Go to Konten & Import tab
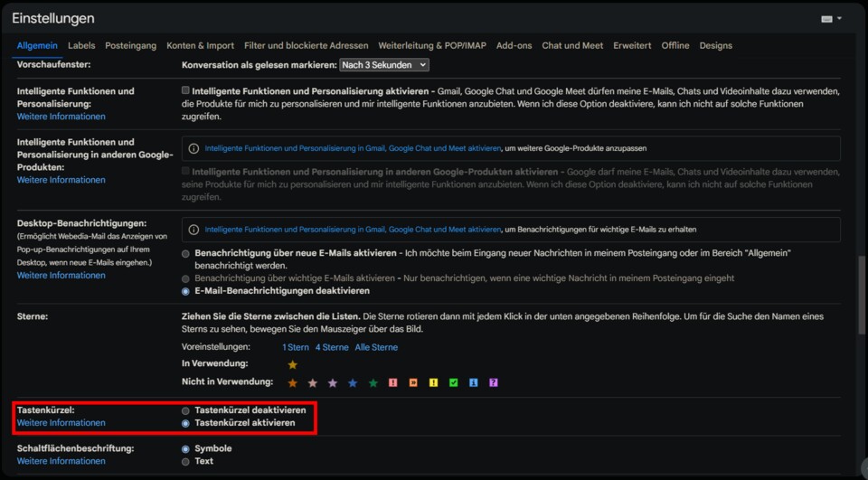 [201, 45]
